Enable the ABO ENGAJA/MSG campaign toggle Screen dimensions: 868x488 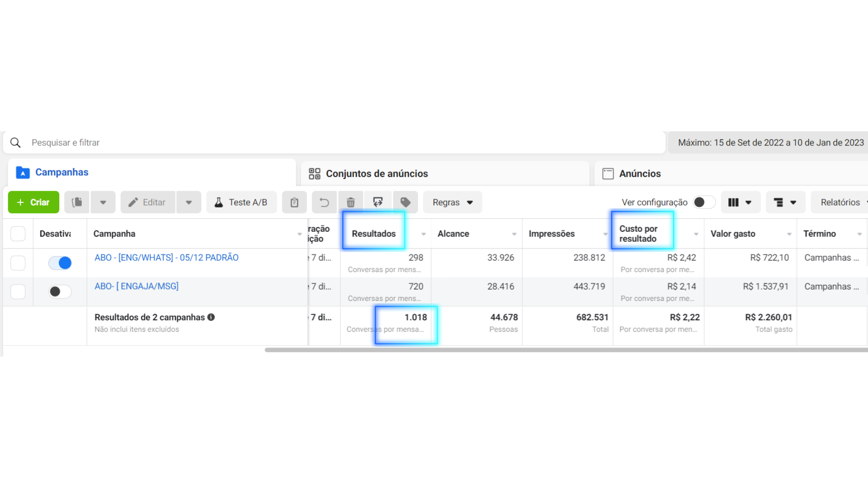tap(60, 292)
